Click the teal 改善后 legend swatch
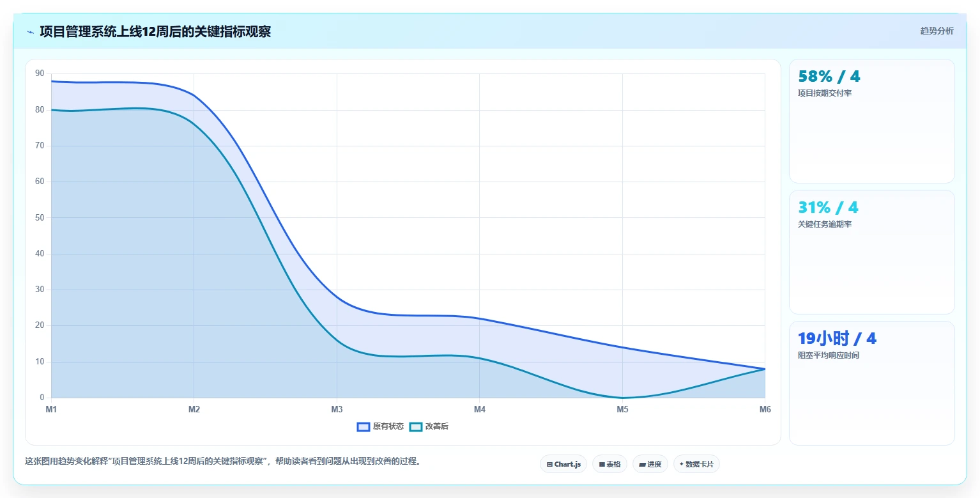The width and height of the screenshot is (980, 498). tap(416, 426)
